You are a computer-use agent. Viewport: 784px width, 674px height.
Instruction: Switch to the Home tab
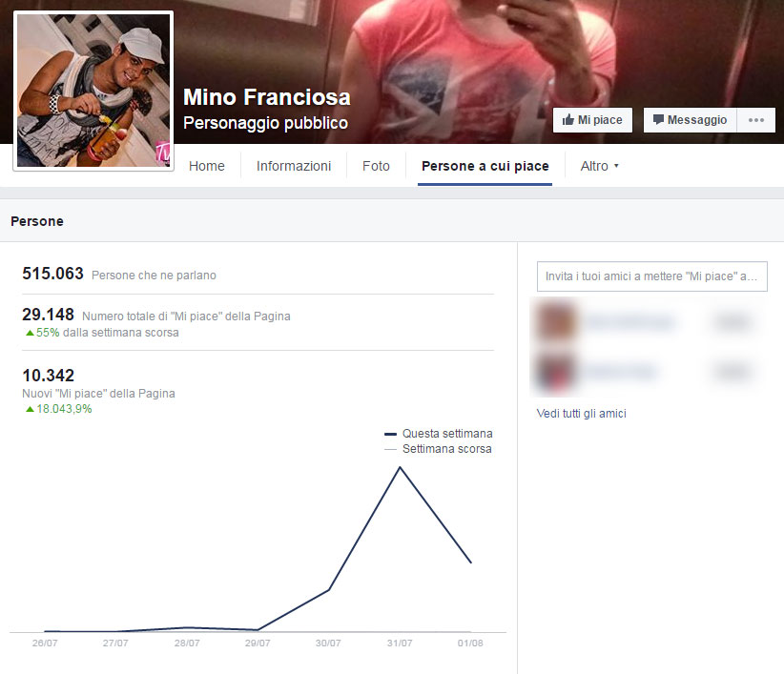click(207, 166)
